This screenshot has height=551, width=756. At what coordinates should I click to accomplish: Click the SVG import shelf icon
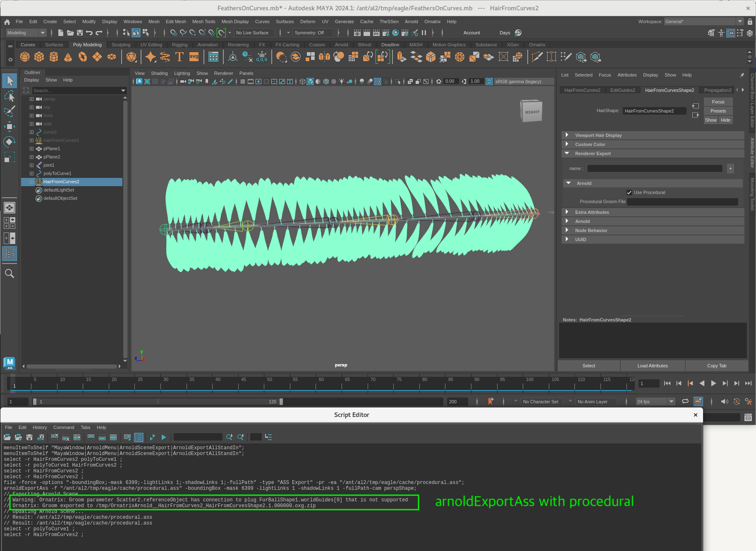pyautogui.click(x=194, y=57)
